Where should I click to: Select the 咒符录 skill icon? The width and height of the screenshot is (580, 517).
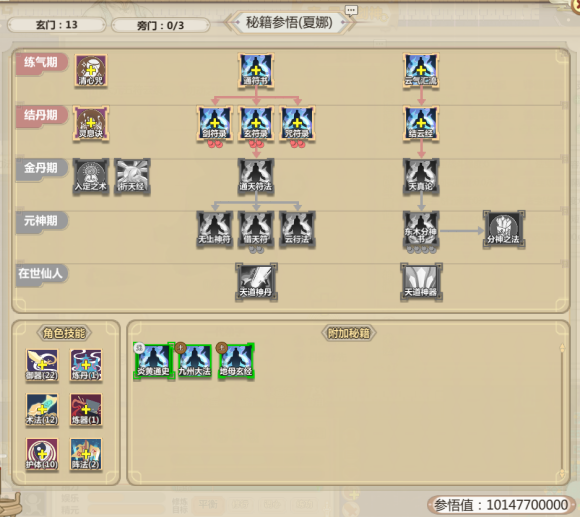coord(297,123)
